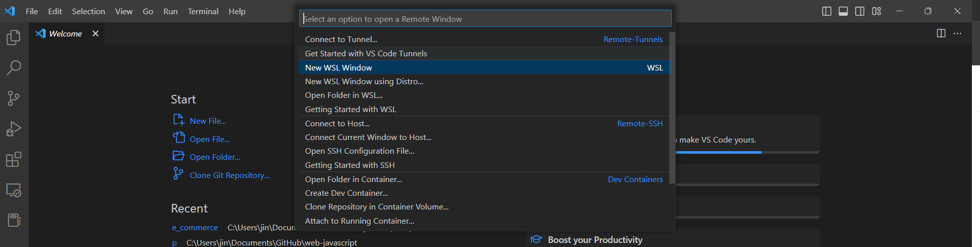
Task: Choose Attach to Running Container...
Action: [484, 221]
